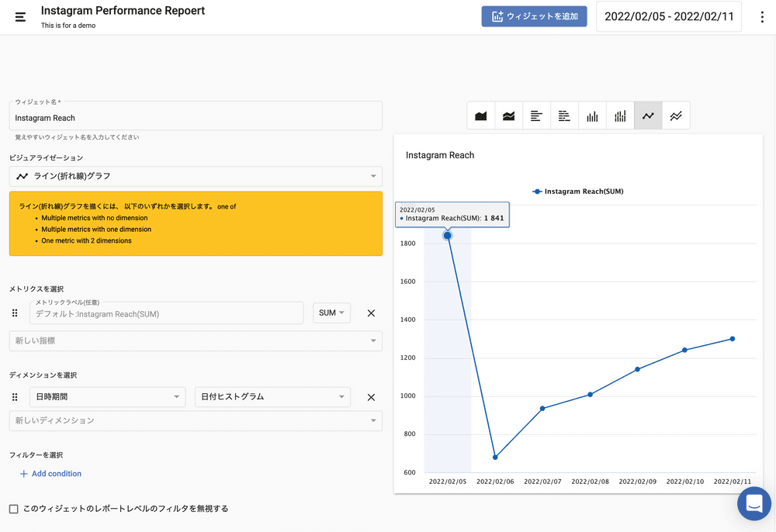Open the chat support bubble
This screenshot has height=532, width=776.
pos(753,504)
